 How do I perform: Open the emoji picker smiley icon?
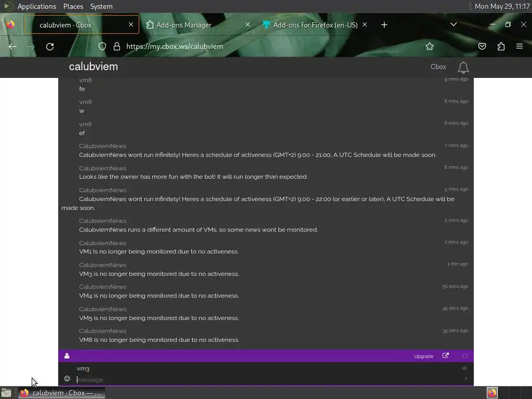click(x=67, y=379)
